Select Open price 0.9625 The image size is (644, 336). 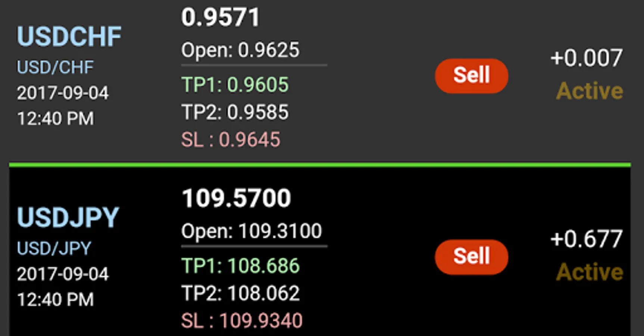pos(240,50)
